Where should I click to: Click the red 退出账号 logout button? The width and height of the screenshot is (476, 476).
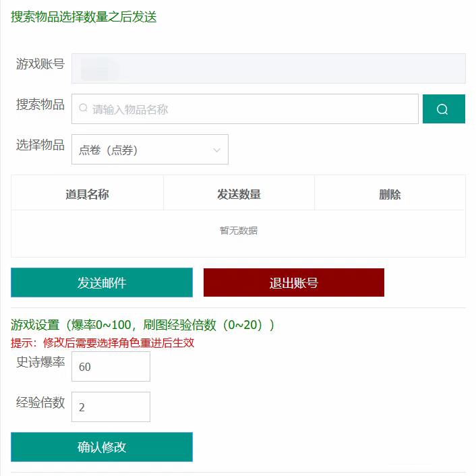[293, 282]
